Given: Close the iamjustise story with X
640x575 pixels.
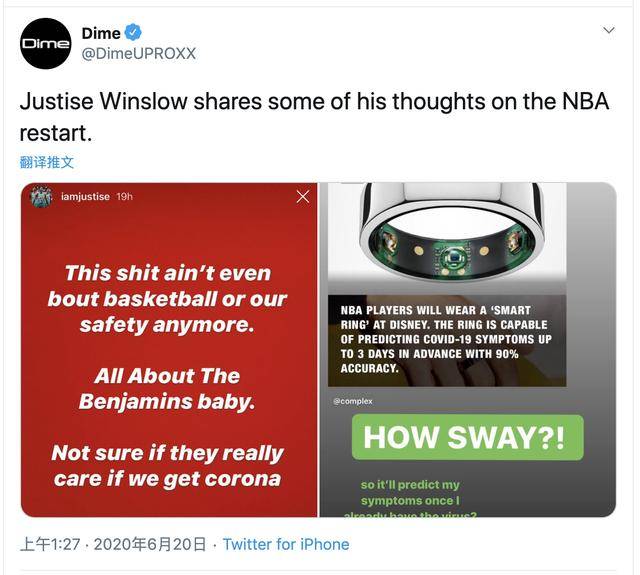Looking at the screenshot, I should 302,197.
